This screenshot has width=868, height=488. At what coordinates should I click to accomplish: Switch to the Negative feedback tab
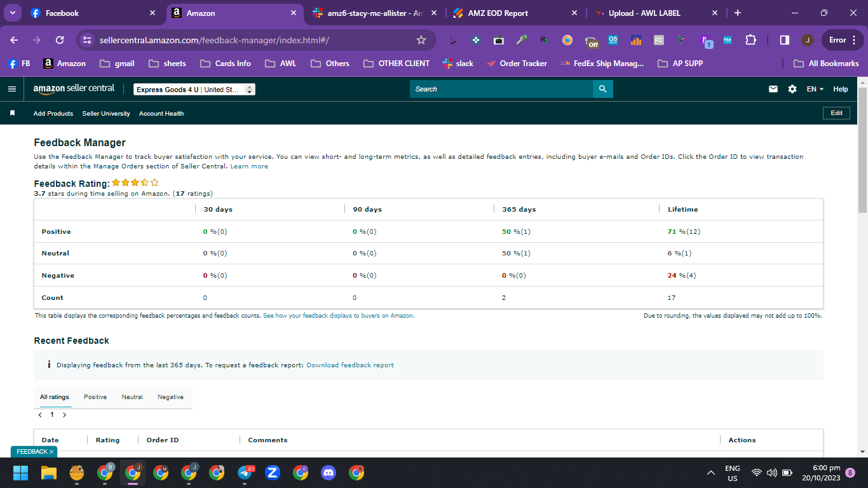pyautogui.click(x=170, y=397)
